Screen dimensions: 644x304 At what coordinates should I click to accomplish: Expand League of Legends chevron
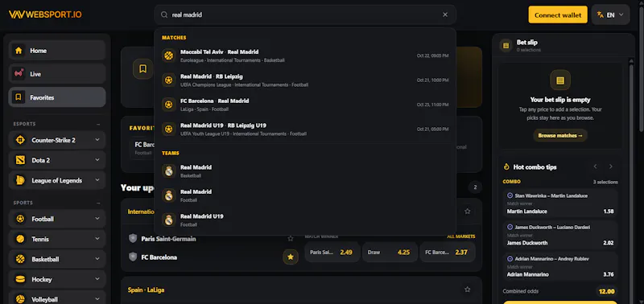pos(97,180)
